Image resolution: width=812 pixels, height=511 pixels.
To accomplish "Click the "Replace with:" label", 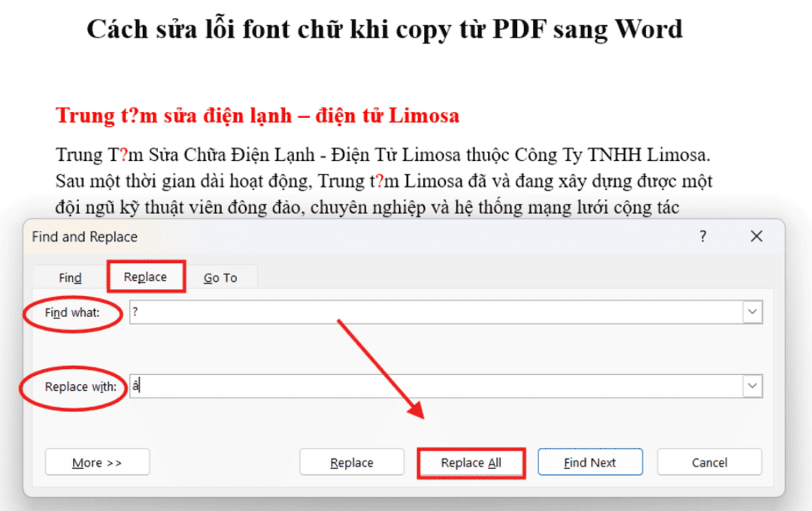I will (80, 387).
